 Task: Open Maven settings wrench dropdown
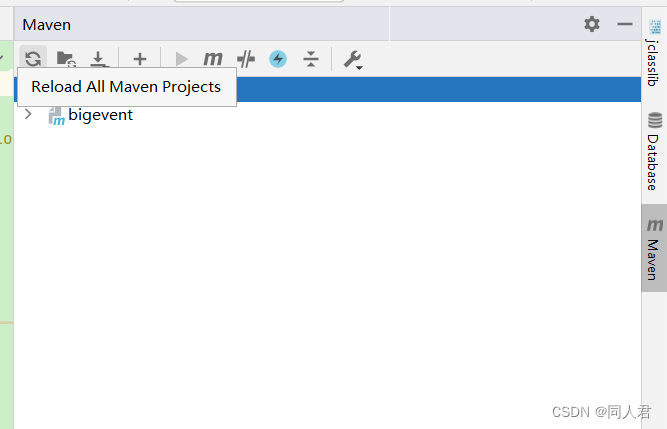click(x=353, y=60)
